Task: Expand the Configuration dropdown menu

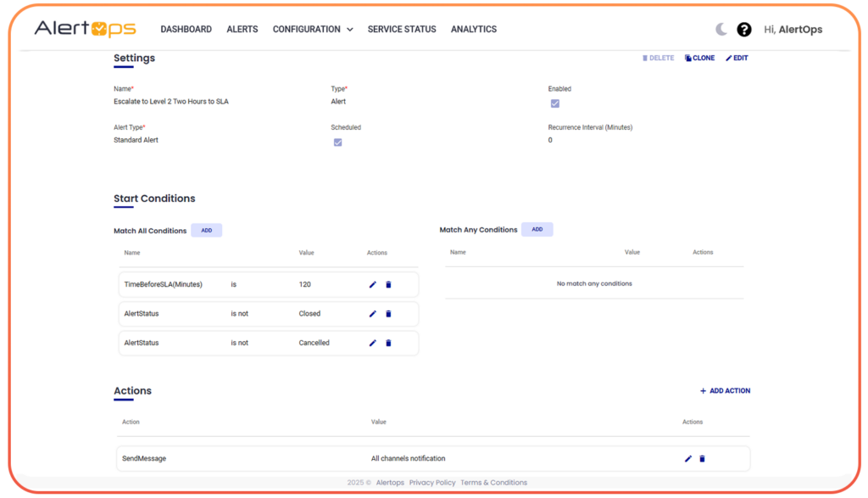Action: point(312,29)
